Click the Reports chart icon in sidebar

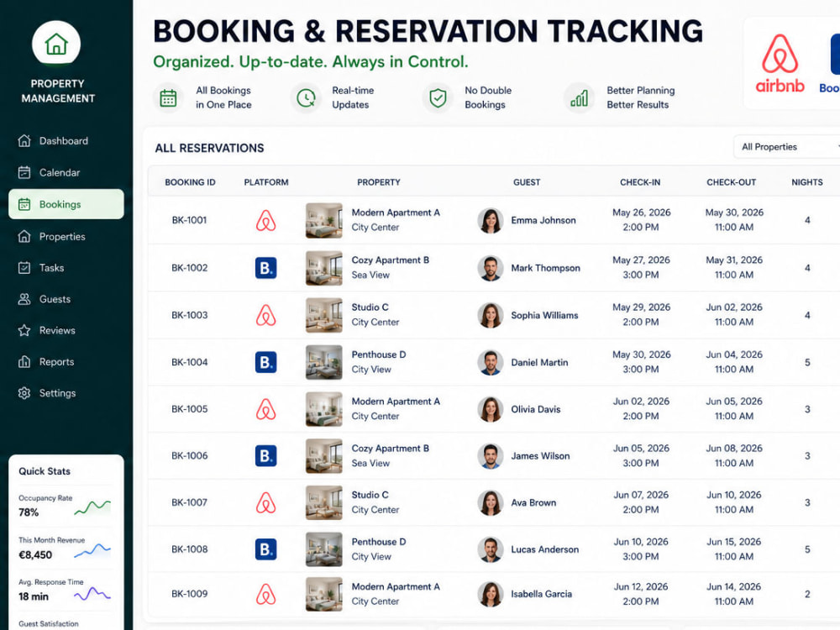tap(24, 361)
